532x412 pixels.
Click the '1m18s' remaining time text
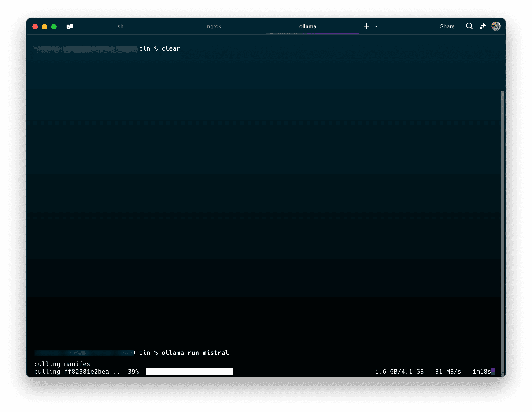481,372
